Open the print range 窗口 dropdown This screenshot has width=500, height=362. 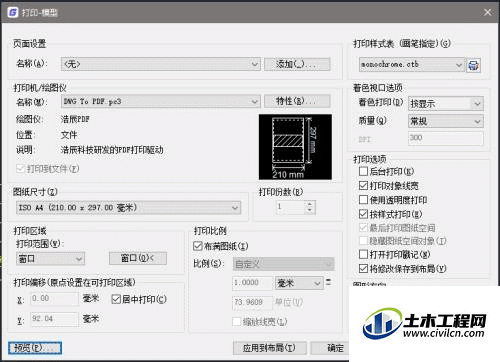click(x=50, y=259)
